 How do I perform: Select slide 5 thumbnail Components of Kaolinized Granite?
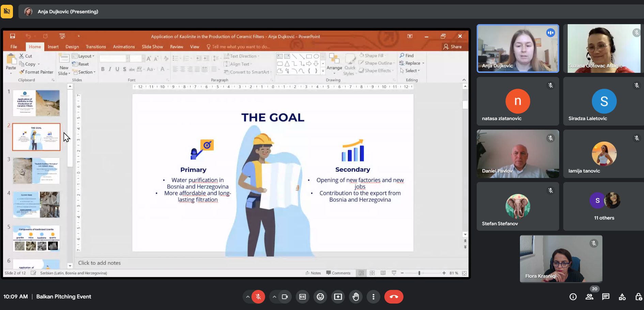pos(36,238)
